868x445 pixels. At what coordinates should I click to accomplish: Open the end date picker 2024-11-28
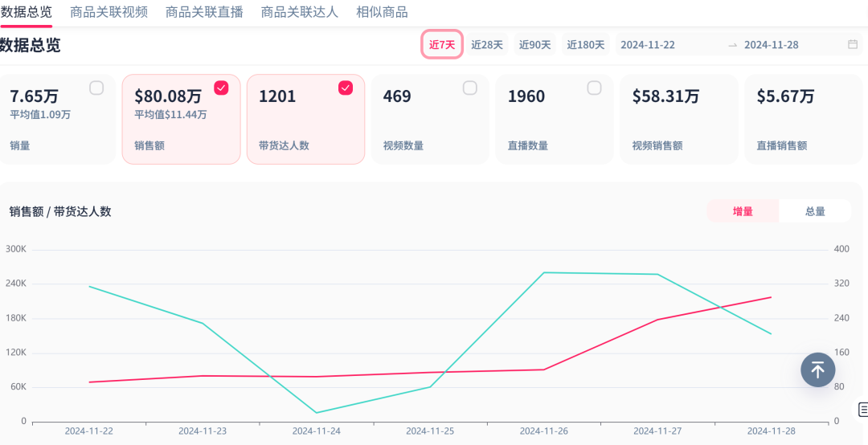coord(772,45)
